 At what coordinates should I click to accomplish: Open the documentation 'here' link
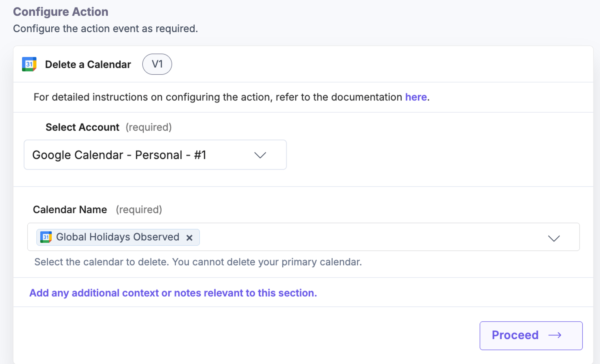[416, 97]
